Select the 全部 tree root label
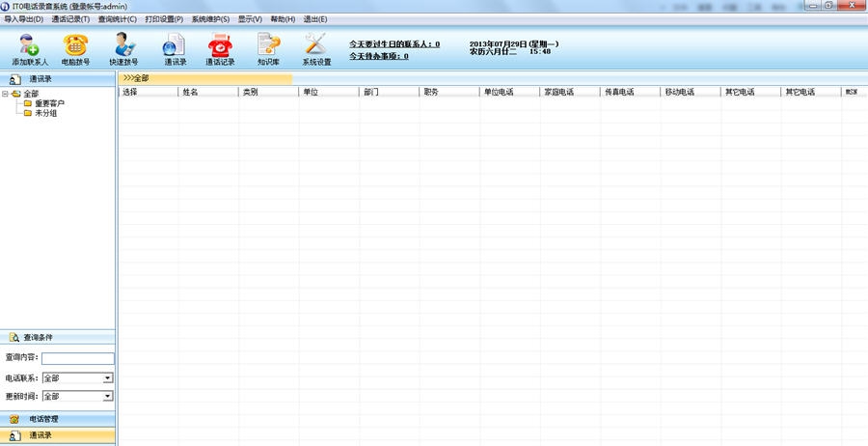This screenshot has height=446, width=868. tap(31, 95)
